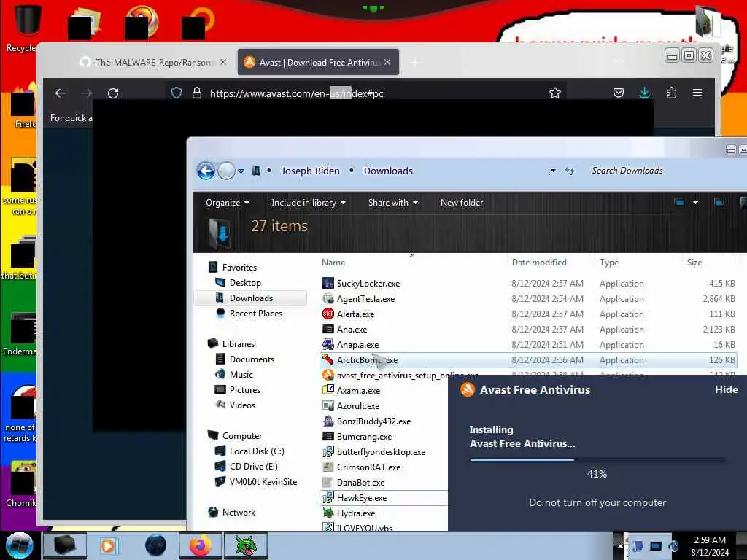Close the The-MALWARE-Repo tab

[x=223, y=63]
